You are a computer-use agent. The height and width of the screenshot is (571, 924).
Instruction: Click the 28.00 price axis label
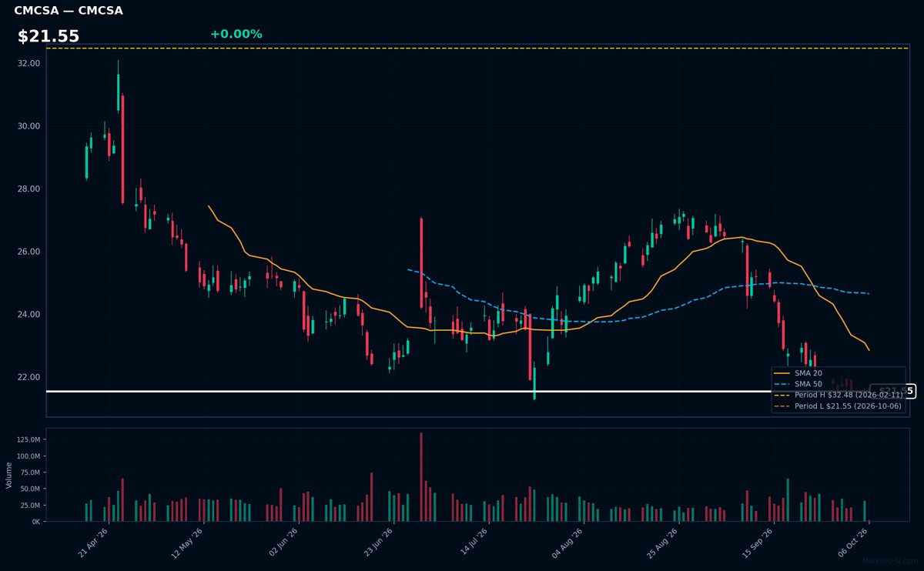[29, 189]
